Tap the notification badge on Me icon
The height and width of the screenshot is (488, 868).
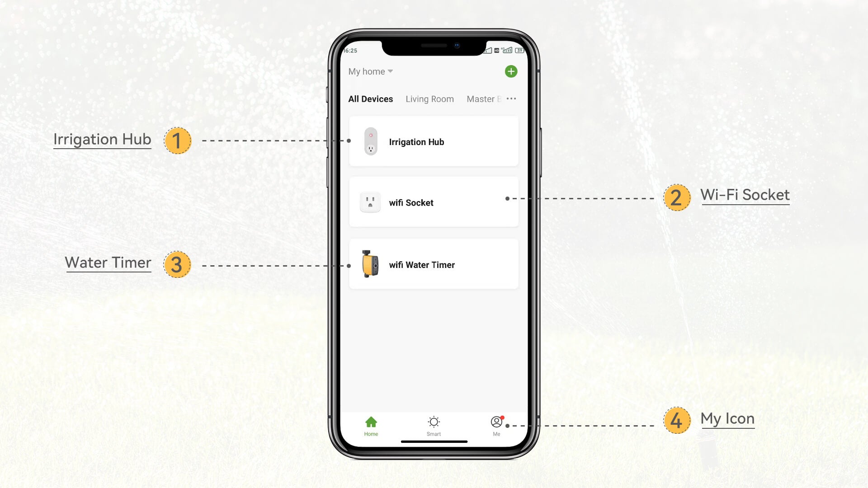(x=502, y=418)
